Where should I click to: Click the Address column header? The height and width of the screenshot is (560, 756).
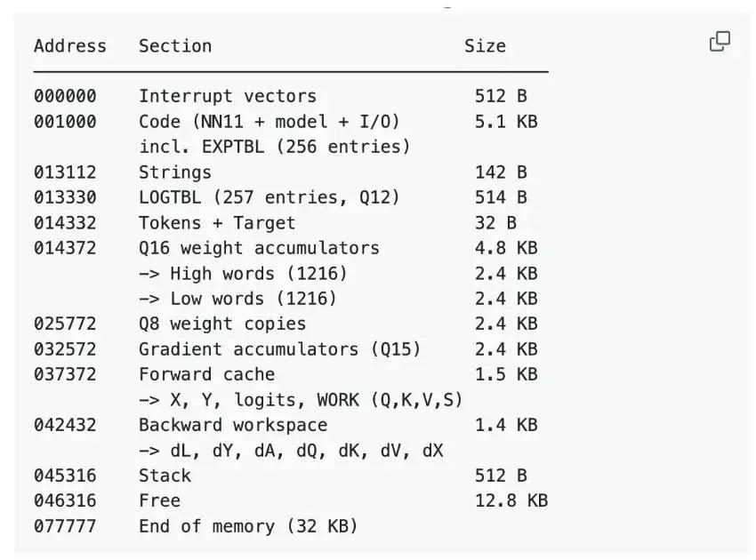[69, 46]
